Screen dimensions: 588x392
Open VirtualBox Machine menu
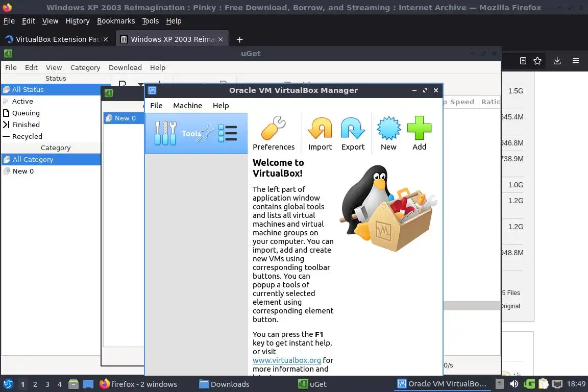point(187,106)
